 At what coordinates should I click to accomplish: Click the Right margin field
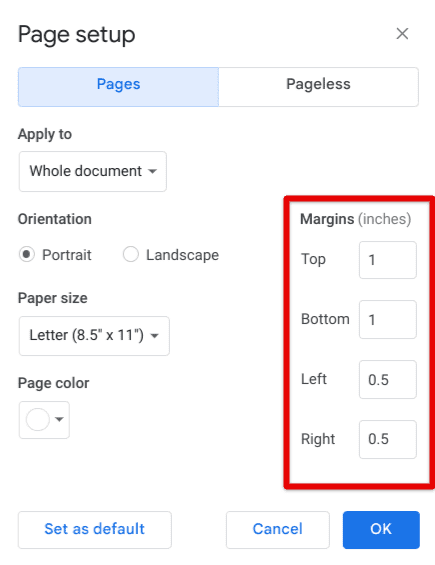[388, 439]
